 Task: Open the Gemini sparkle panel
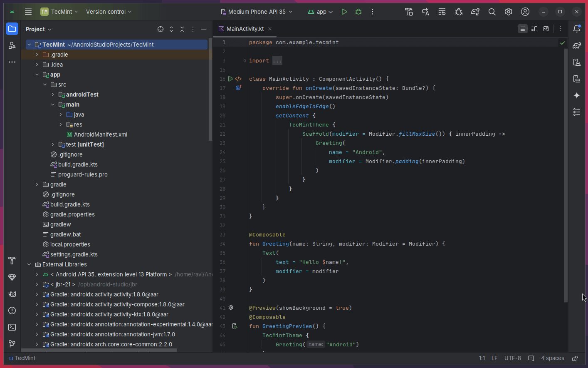point(577,95)
